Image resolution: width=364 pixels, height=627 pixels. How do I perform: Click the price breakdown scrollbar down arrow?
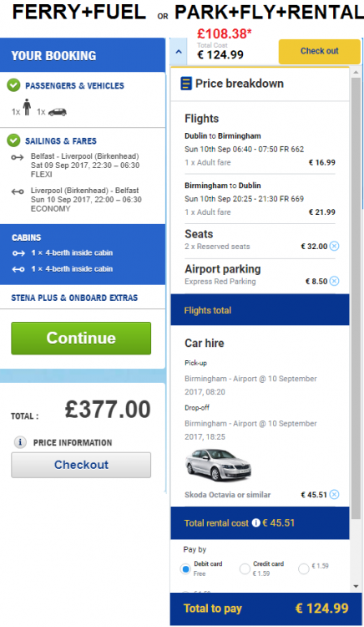(x=356, y=587)
